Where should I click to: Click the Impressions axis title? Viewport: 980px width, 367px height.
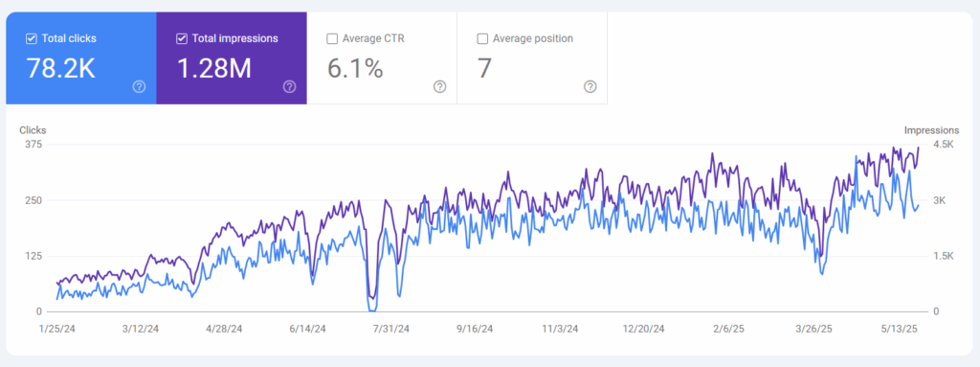click(x=931, y=130)
